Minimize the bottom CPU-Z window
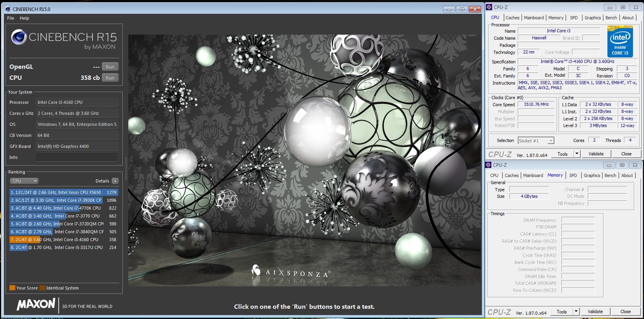 tap(609, 165)
